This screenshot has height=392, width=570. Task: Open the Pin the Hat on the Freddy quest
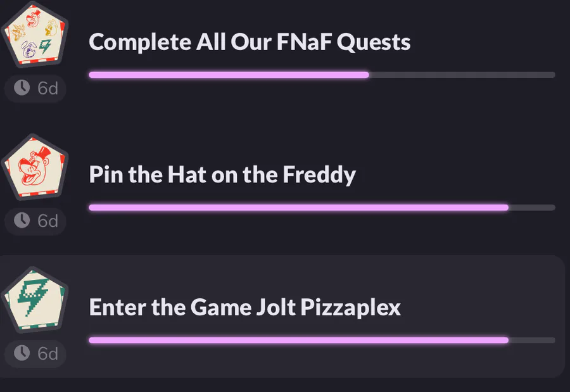click(x=222, y=175)
